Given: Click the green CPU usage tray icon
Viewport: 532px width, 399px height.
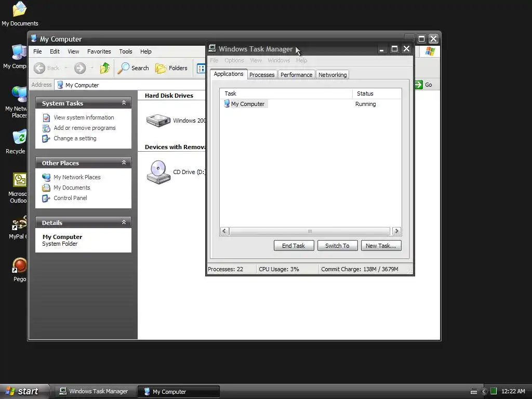Looking at the screenshot, I should (494, 391).
